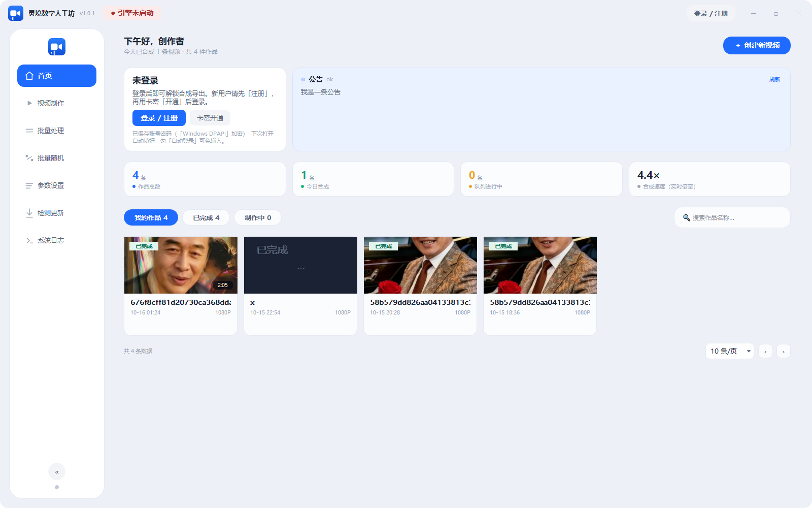Click the 参数设置 sliders icon
Image resolution: width=812 pixels, height=508 pixels.
pos(29,185)
